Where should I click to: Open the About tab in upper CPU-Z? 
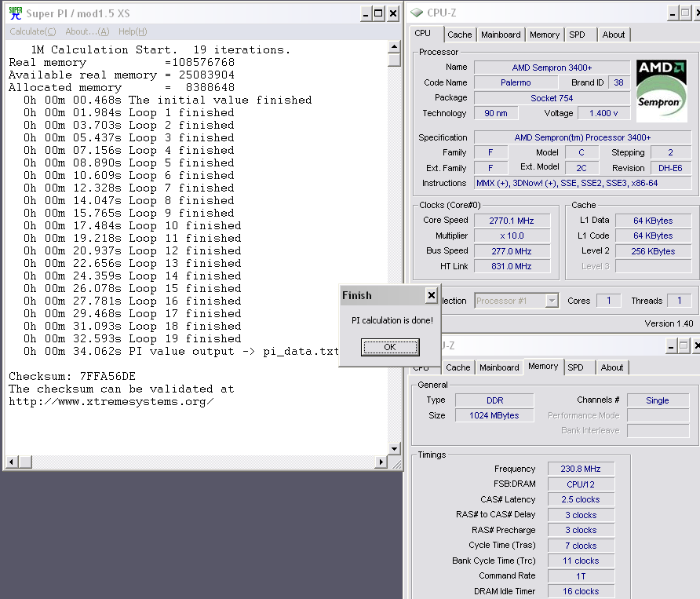pos(614,35)
